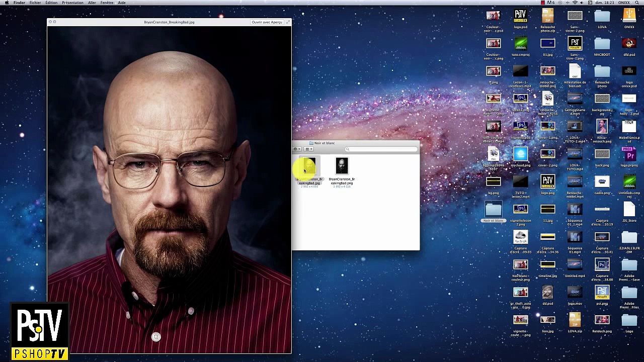
Task: Open the Finder arrangement view dropdown
Action: 308,149
